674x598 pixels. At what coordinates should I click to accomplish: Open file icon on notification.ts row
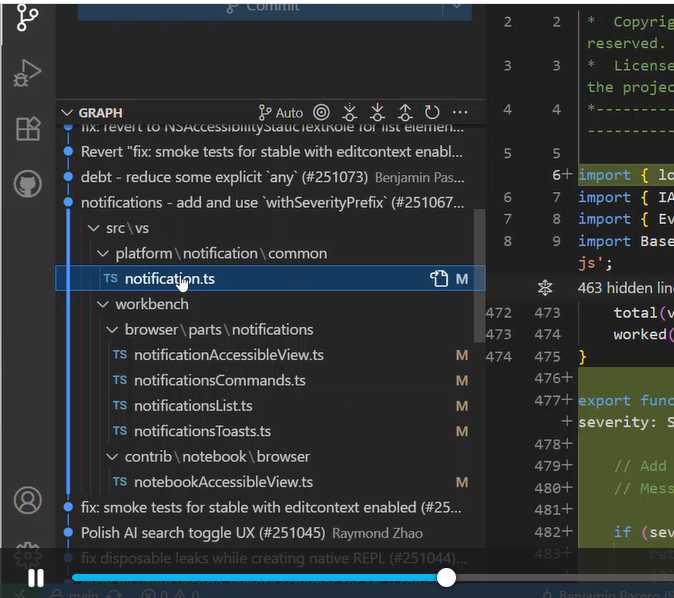(439, 279)
